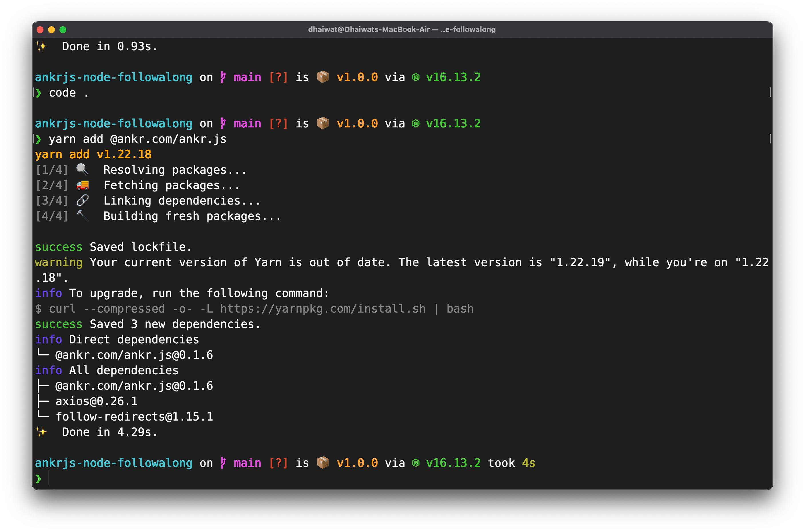Click the 'axios@0.26.1' dependency entry
Image resolution: width=805 pixels, height=532 pixels.
[x=97, y=401]
